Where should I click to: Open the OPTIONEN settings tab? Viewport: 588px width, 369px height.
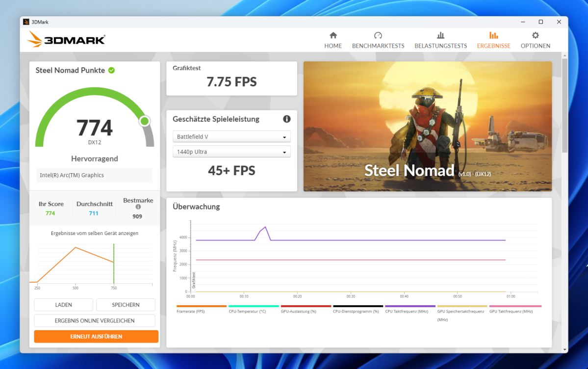(x=535, y=41)
